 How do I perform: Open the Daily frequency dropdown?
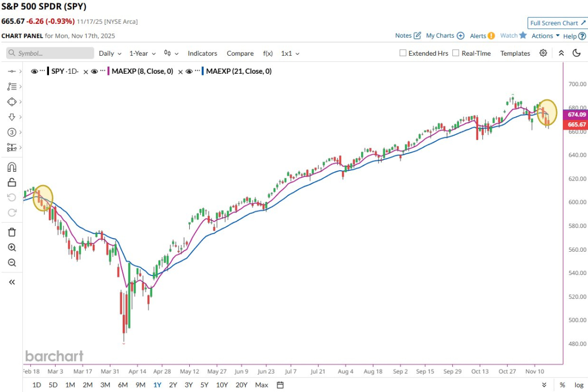110,53
